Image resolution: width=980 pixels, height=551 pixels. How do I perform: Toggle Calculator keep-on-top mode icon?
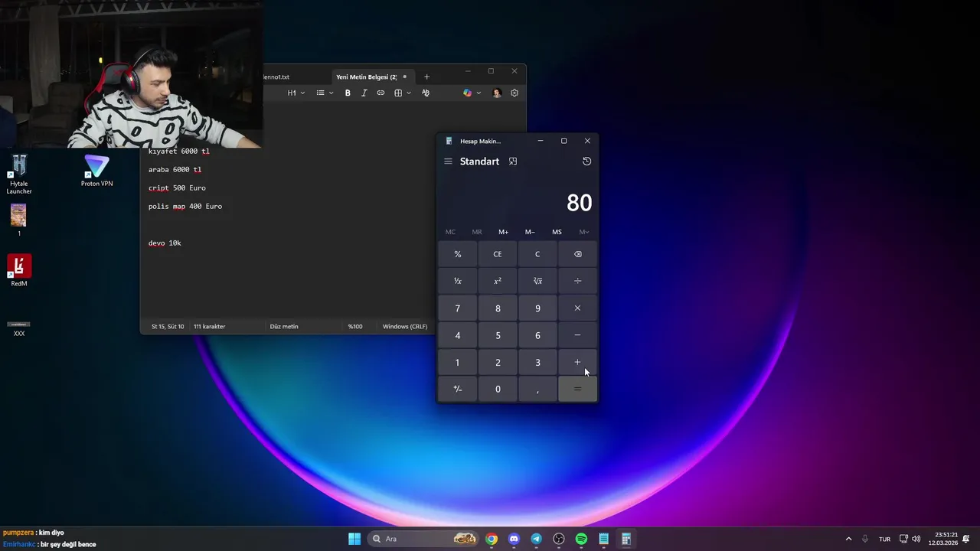(513, 161)
